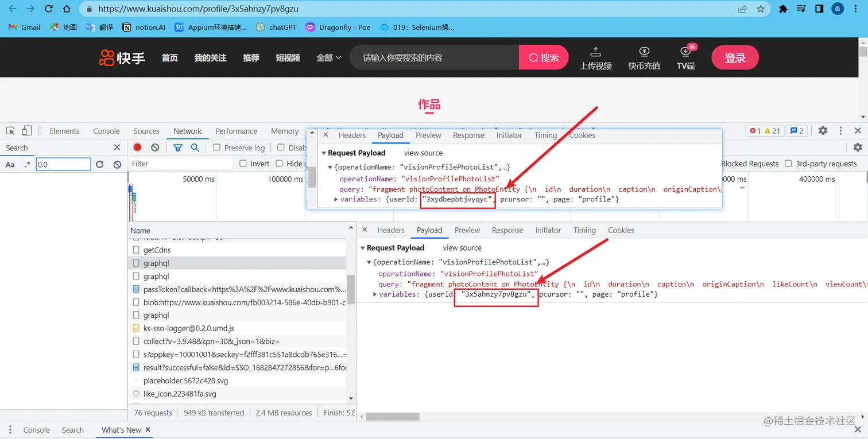The height and width of the screenshot is (439, 868).
Task: Check the Invert filter checkbox
Action: [x=243, y=164]
